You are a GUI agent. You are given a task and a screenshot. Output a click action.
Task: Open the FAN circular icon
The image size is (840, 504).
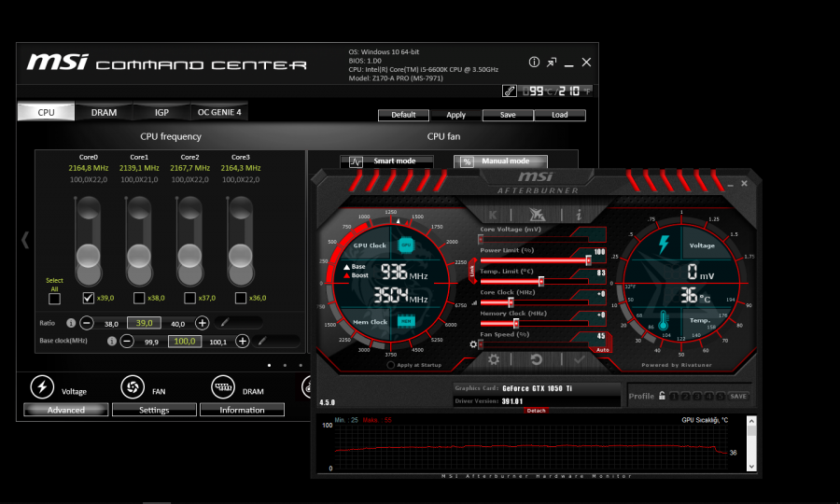click(x=133, y=386)
